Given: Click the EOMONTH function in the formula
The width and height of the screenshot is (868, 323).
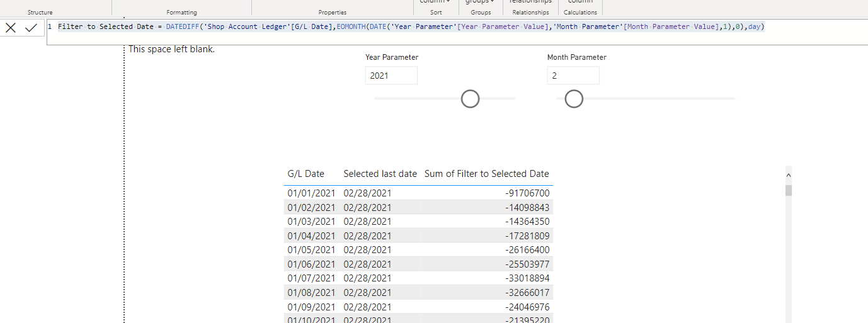Looking at the screenshot, I should point(351,26).
